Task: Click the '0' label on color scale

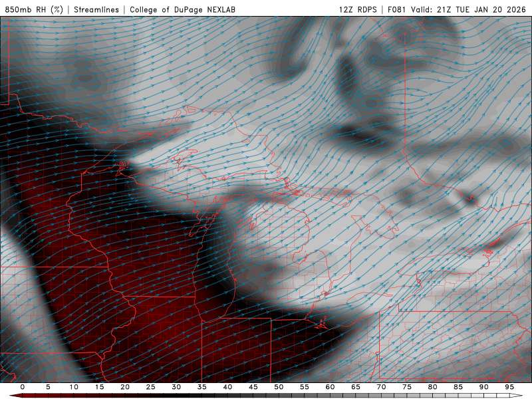Action: 23,387
